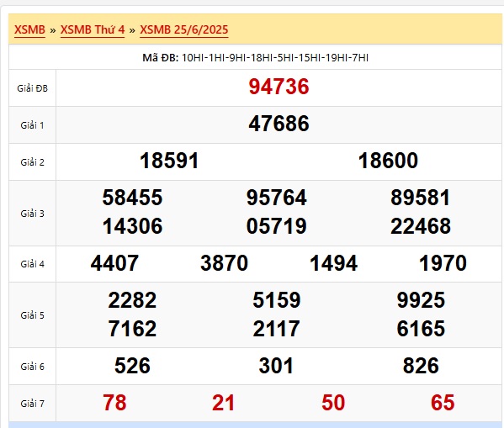Select the special prize number 94736
This screenshot has height=428, width=504.
point(279,87)
